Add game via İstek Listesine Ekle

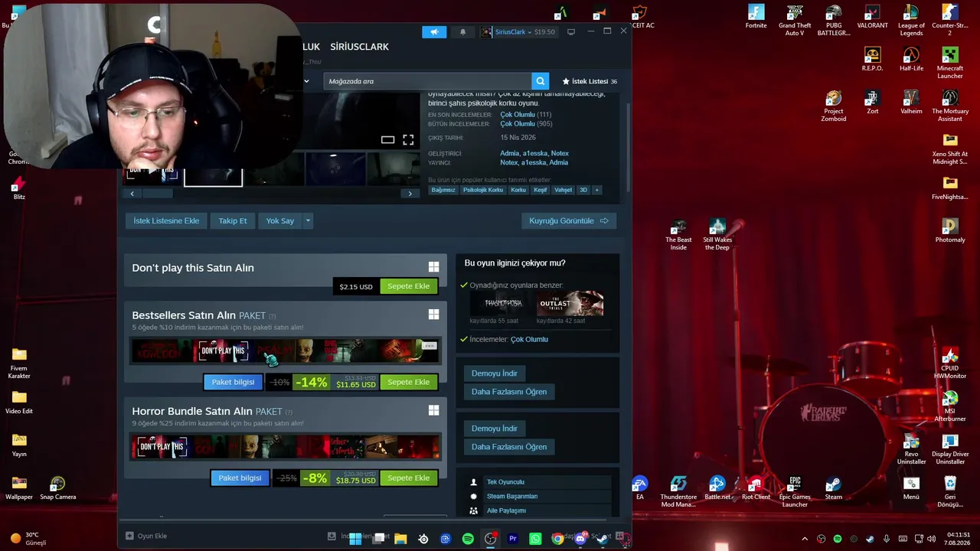pyautogui.click(x=166, y=220)
